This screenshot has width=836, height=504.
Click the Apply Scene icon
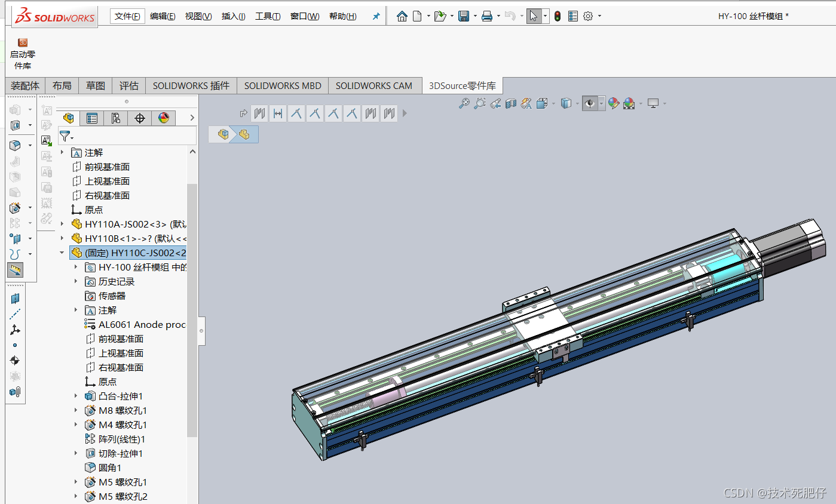tap(629, 103)
